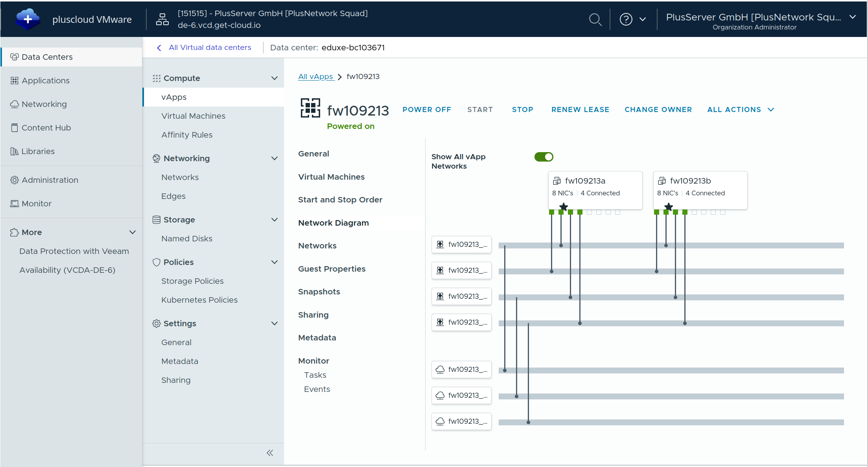Image resolution: width=868 pixels, height=467 pixels.
Task: Open the help question mark icon
Action: pyautogui.click(x=626, y=19)
